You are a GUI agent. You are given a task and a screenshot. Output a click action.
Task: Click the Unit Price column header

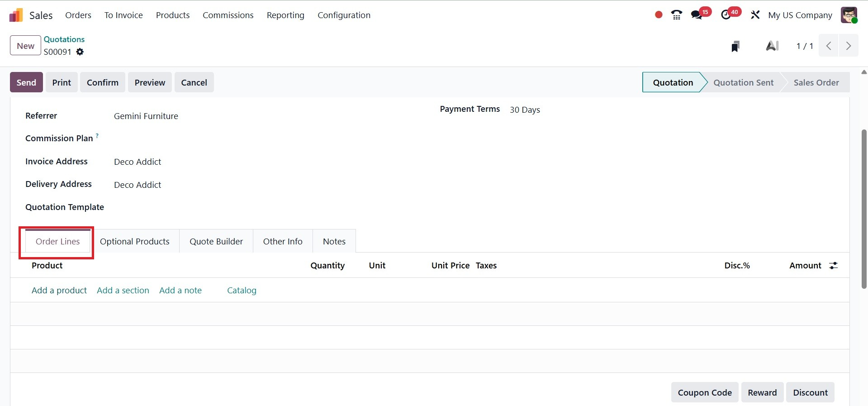451,266
